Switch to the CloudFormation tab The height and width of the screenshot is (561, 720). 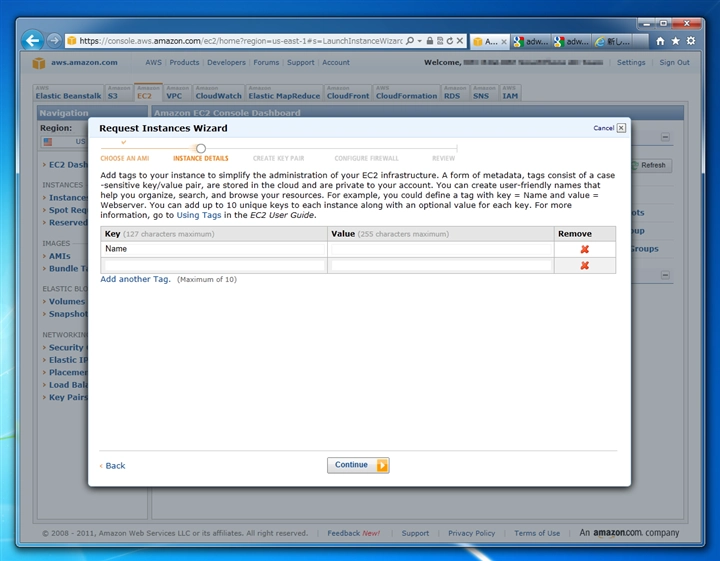406,93
